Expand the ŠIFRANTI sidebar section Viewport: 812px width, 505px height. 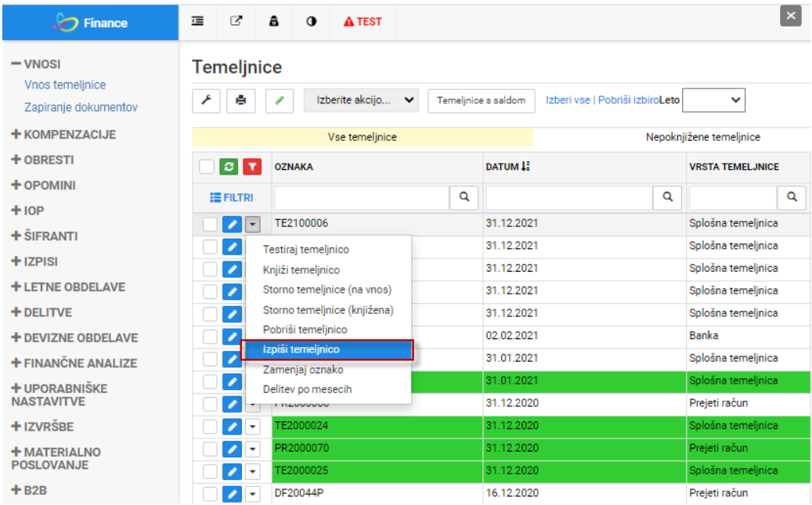pos(45,236)
